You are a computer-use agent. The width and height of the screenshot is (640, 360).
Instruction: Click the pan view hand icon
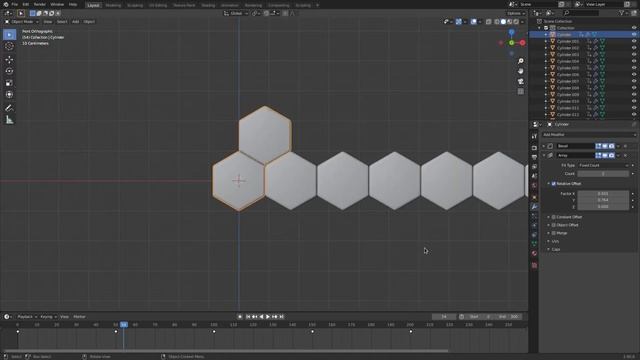click(520, 71)
